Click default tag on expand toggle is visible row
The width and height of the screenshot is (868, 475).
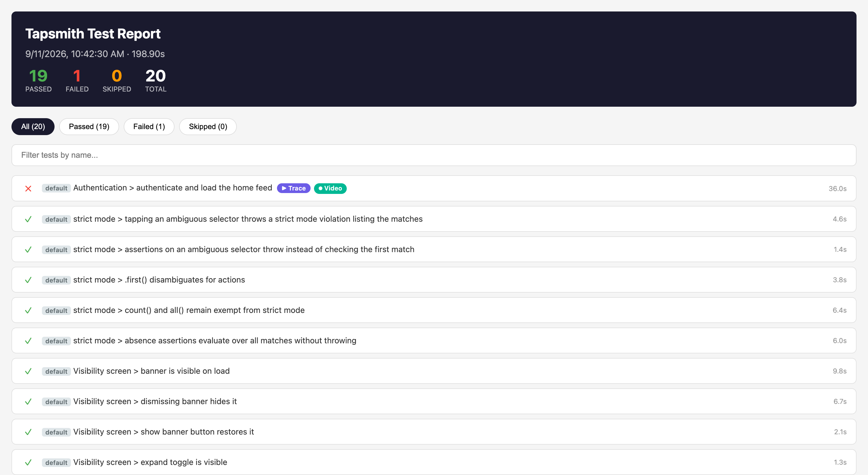pyautogui.click(x=56, y=463)
